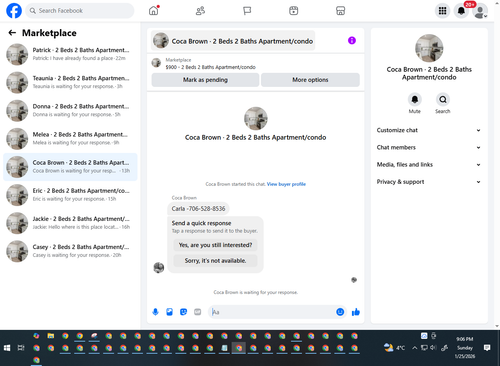Expand Privacy & support section
This screenshot has height=366, width=500.
tap(429, 182)
